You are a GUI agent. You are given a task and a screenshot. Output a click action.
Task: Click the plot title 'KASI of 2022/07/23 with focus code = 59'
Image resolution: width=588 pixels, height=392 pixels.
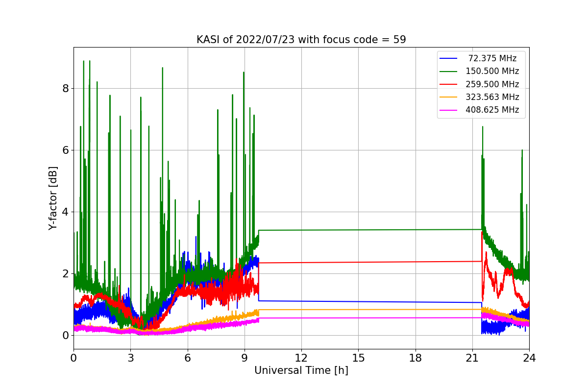click(301, 40)
